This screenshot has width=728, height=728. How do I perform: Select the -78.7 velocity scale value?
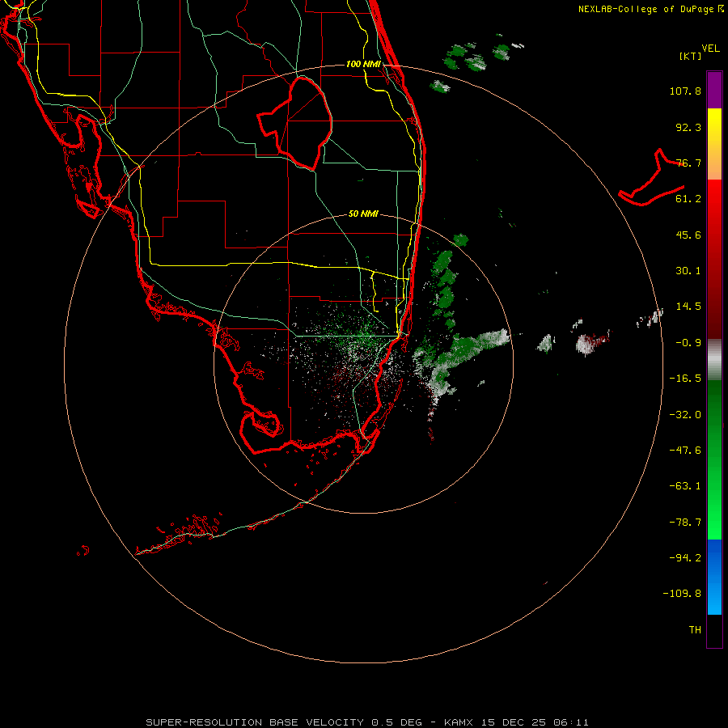click(685, 523)
